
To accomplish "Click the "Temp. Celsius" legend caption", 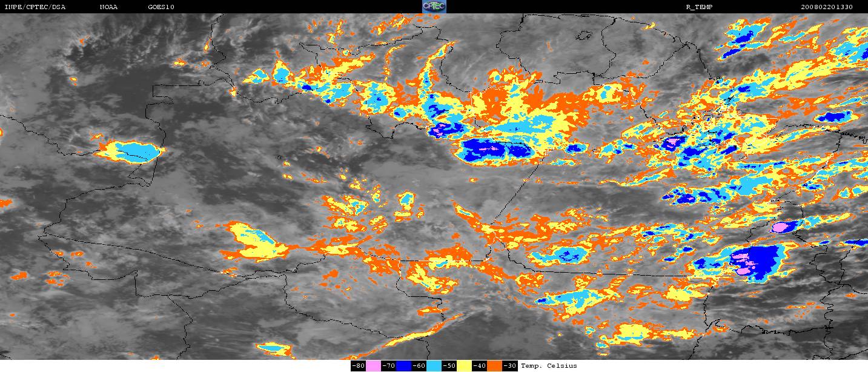I will [x=549, y=366].
